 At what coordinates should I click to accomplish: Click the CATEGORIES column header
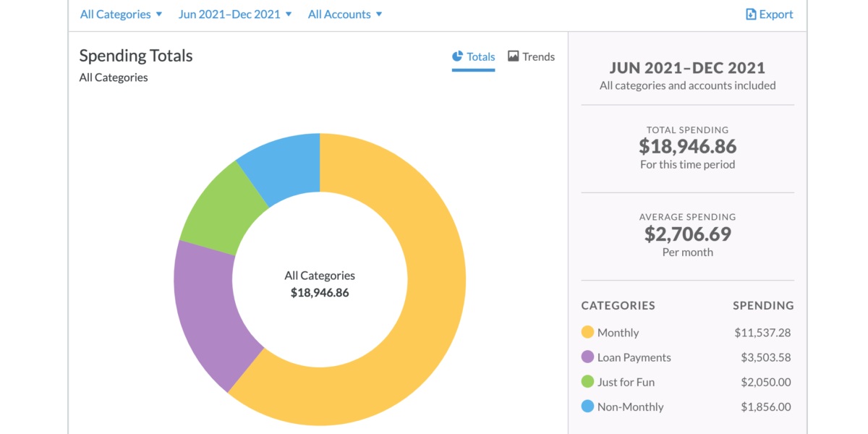[618, 305]
